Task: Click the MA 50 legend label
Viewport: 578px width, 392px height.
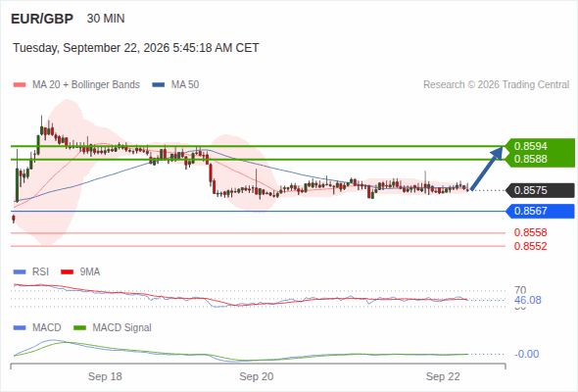Action: click(185, 85)
